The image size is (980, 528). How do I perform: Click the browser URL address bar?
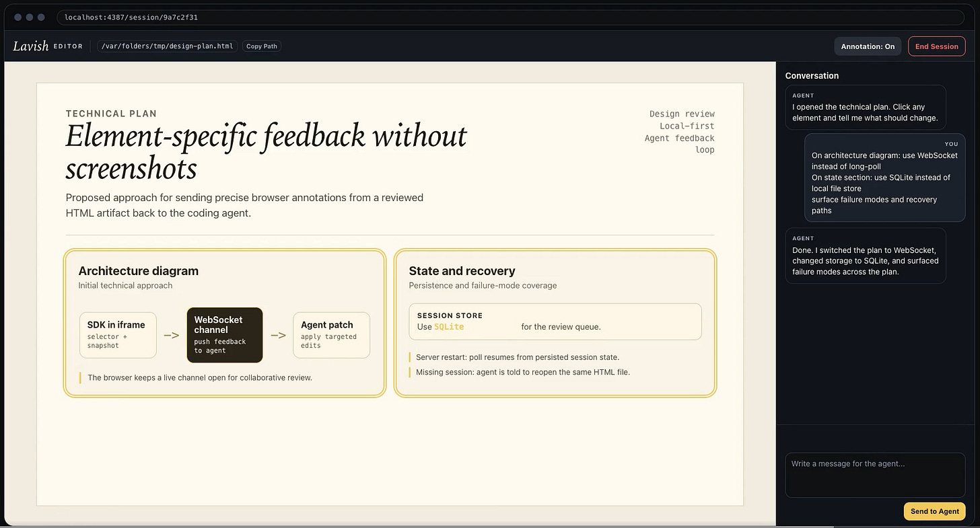click(x=510, y=17)
